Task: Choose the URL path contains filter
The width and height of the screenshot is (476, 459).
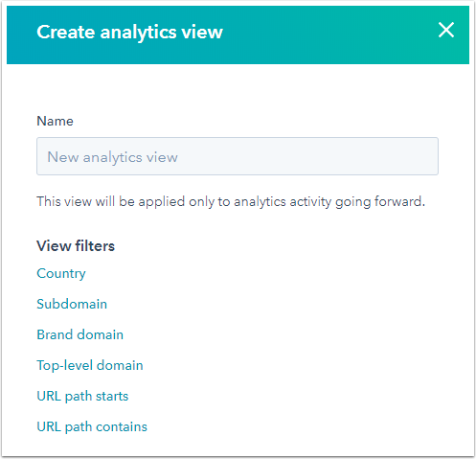Action: point(92,426)
